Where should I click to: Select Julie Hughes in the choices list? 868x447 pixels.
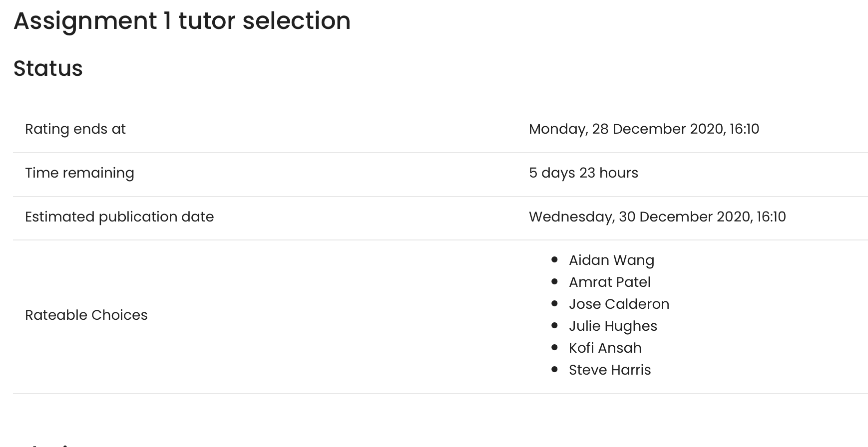[613, 326]
